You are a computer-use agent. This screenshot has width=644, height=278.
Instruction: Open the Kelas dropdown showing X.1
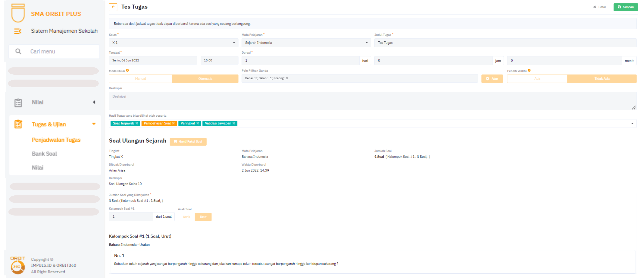tap(173, 43)
